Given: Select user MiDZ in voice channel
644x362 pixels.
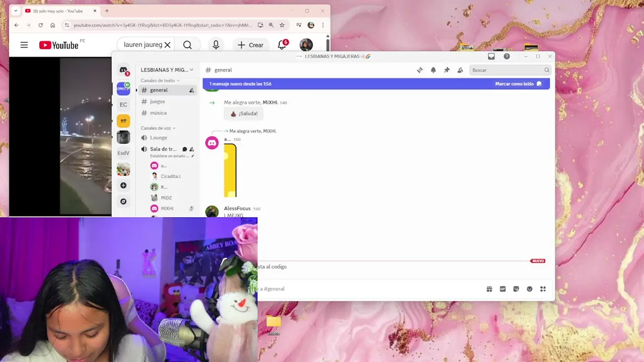Looking at the screenshot, I should point(166,198).
